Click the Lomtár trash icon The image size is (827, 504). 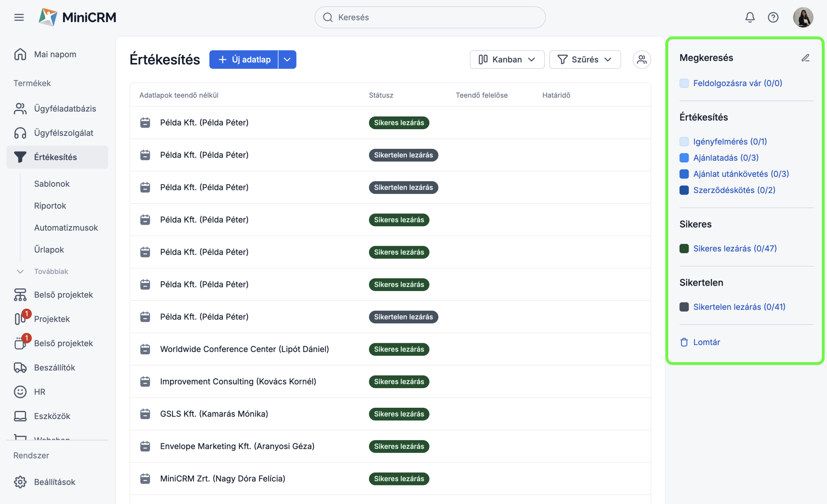tap(684, 342)
